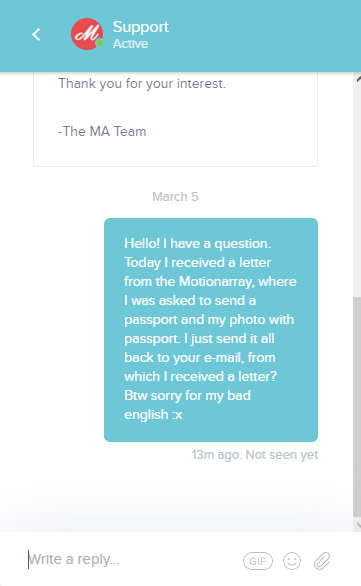Screen dimensions: 361x586
Task: Open the GIF picker
Action: coord(258,561)
